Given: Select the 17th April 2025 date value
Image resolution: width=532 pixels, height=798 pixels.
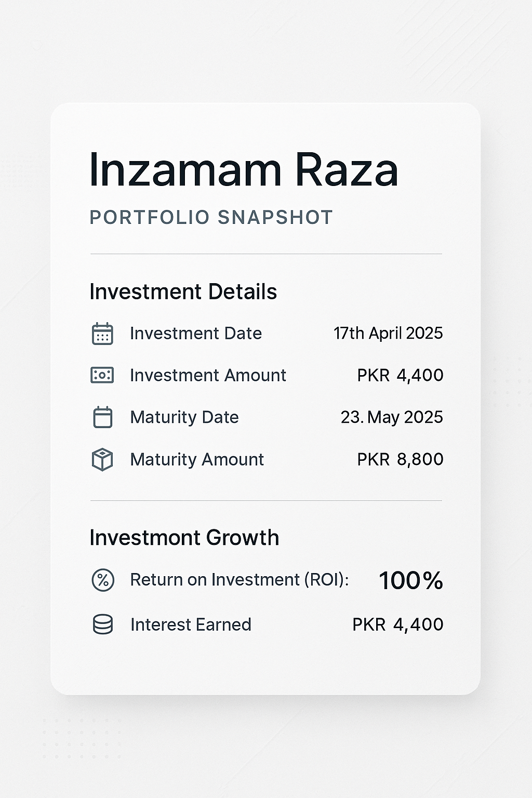Looking at the screenshot, I should [x=388, y=333].
